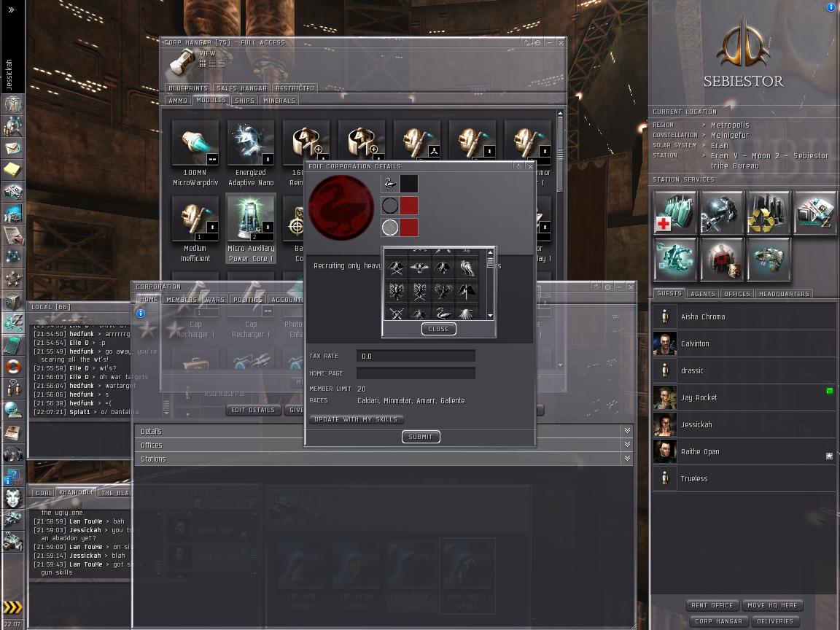The height and width of the screenshot is (630, 840).
Task: Toggle pin on Corp Hangar window
Action: [527, 42]
